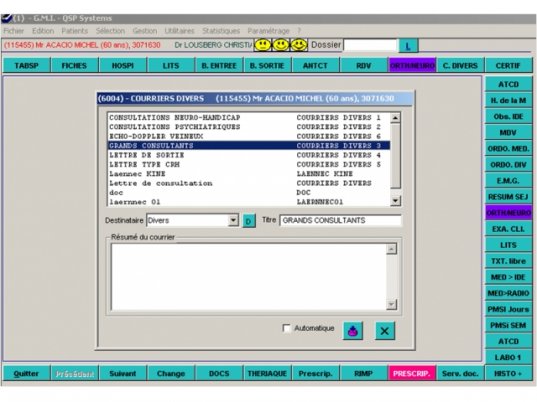Click the Suivant button

click(x=123, y=374)
